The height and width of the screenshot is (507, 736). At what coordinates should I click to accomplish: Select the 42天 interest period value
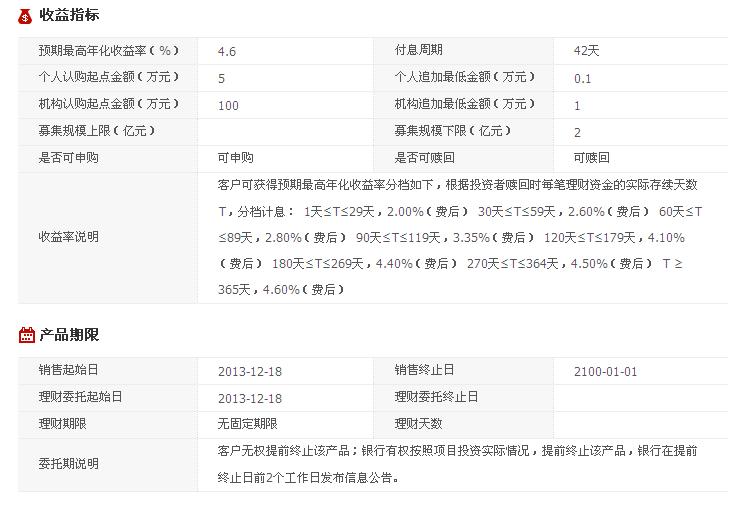(586, 51)
